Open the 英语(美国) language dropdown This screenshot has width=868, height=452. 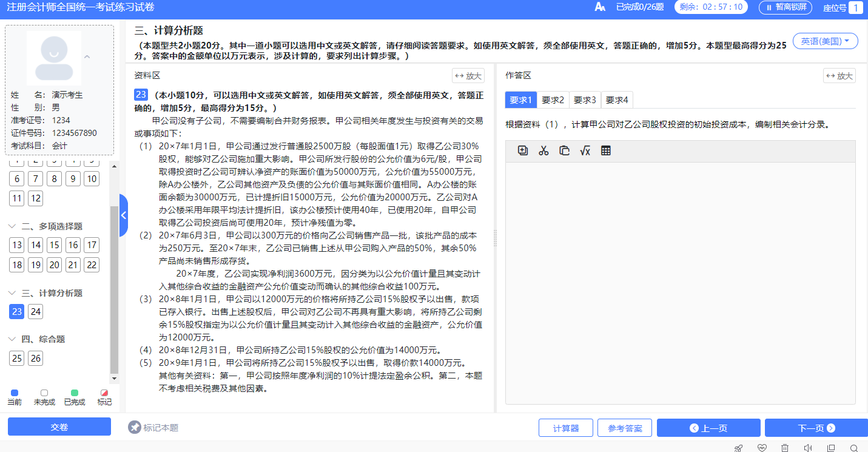(x=825, y=41)
